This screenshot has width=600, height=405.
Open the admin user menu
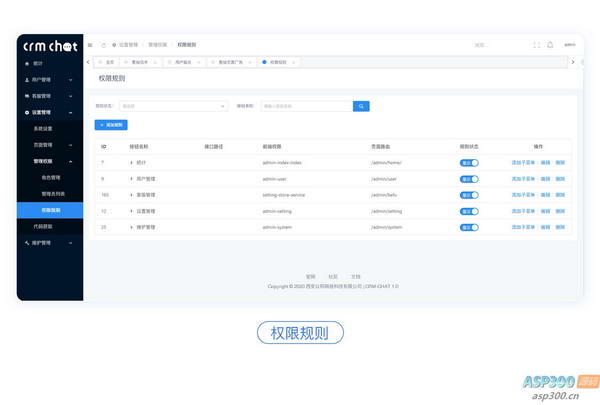(570, 45)
